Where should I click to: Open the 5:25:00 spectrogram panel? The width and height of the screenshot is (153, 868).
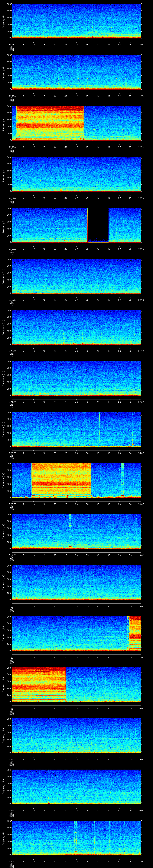(x=76, y=582)
